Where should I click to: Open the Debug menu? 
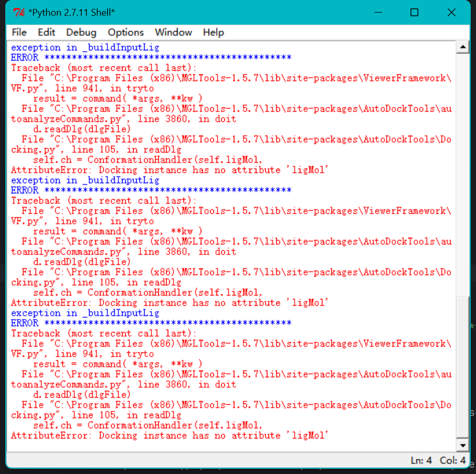pyautogui.click(x=81, y=32)
